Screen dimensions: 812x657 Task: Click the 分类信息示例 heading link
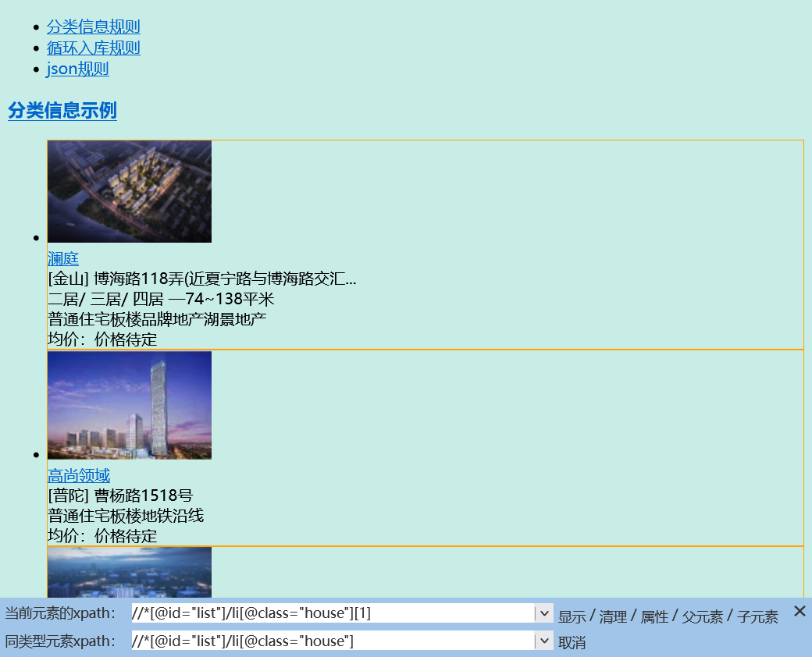pos(62,112)
